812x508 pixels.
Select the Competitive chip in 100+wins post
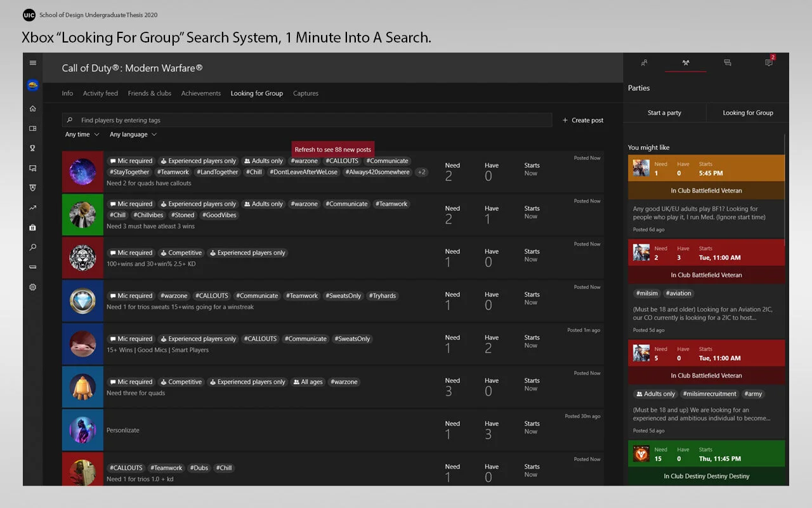click(181, 253)
